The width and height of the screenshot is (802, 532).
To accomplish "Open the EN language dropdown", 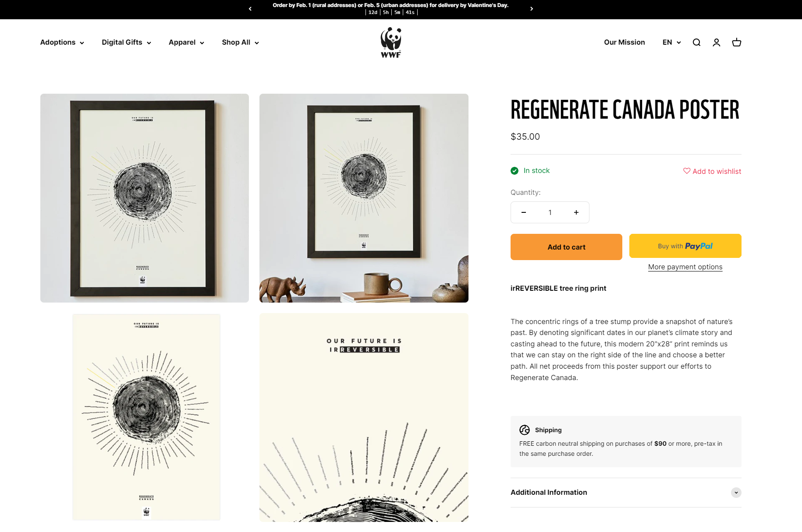I will pos(672,42).
